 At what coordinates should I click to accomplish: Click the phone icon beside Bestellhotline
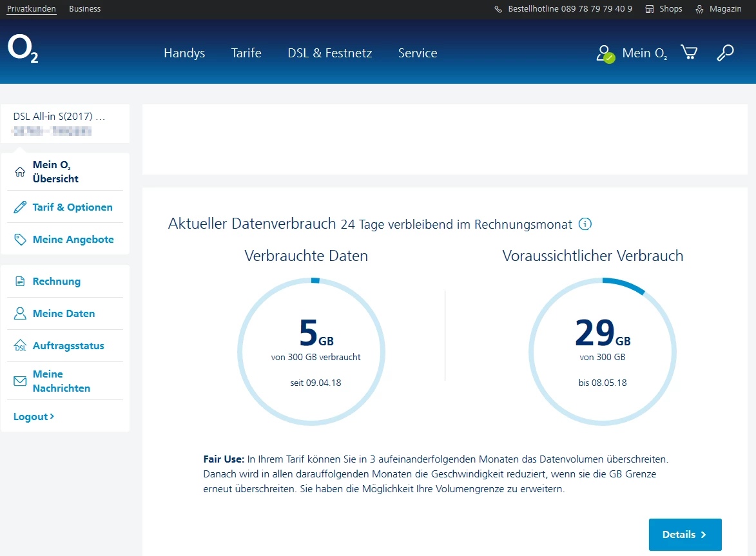tap(498, 9)
